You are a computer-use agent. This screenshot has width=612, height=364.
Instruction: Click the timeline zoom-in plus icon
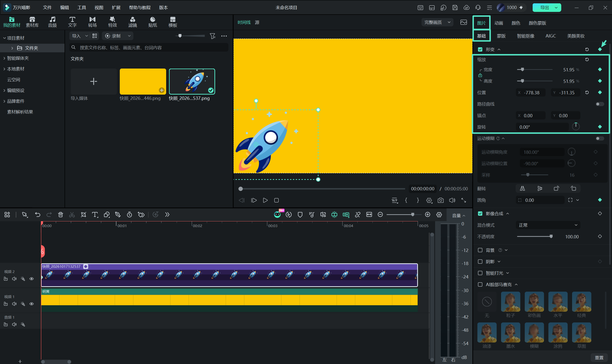coord(428,215)
